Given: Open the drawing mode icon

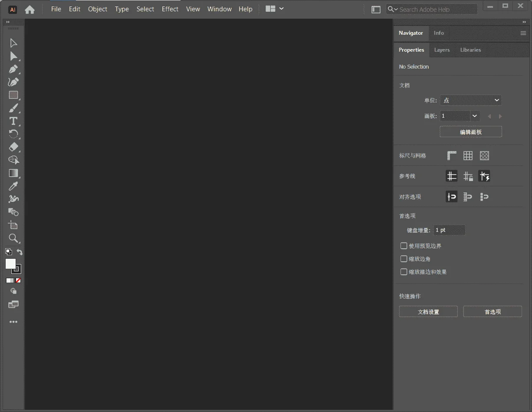Looking at the screenshot, I should 13,291.
